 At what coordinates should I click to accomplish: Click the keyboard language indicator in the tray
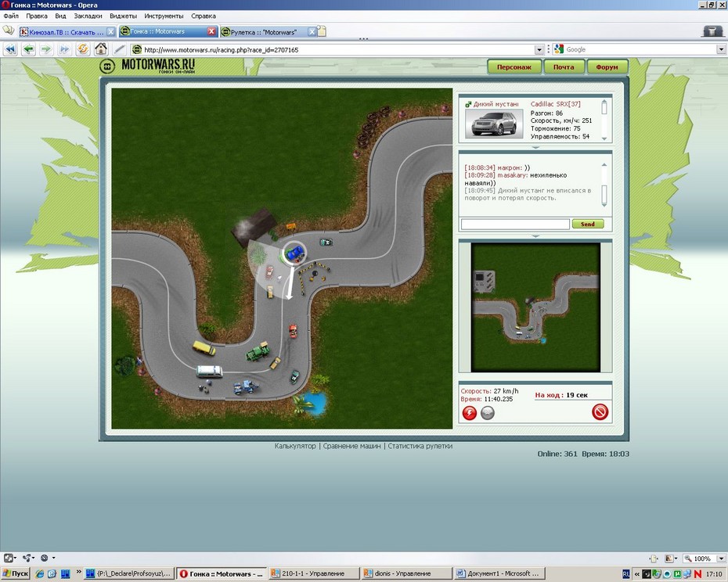point(626,573)
